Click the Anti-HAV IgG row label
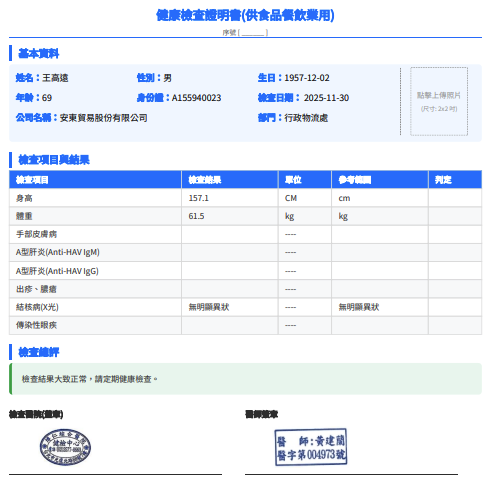Image resolution: width=492 pixels, height=478 pixels. [x=57, y=271]
